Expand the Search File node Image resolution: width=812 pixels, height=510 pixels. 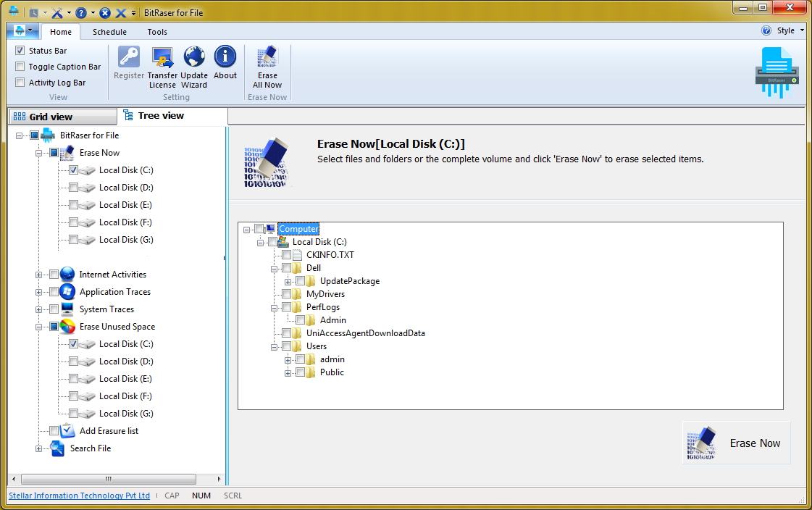click(39, 449)
